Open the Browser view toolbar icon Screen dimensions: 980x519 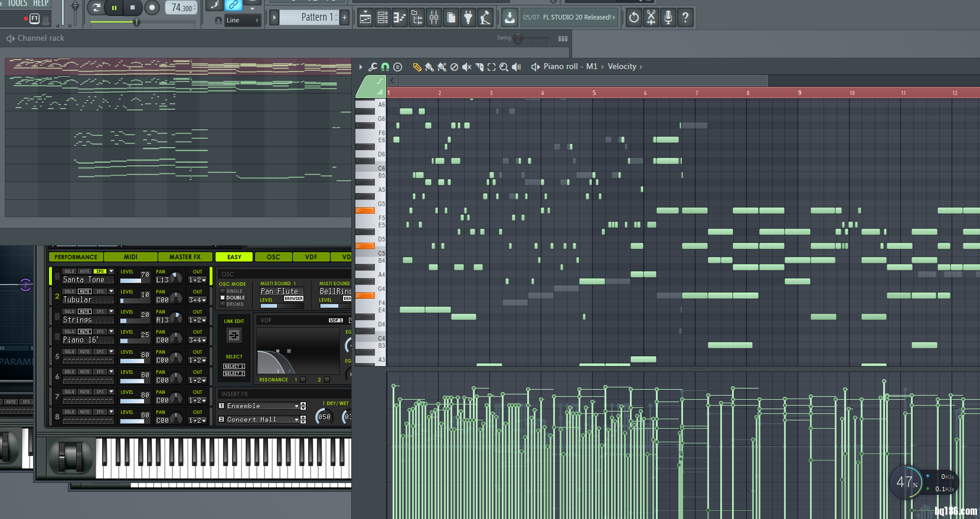point(417,18)
